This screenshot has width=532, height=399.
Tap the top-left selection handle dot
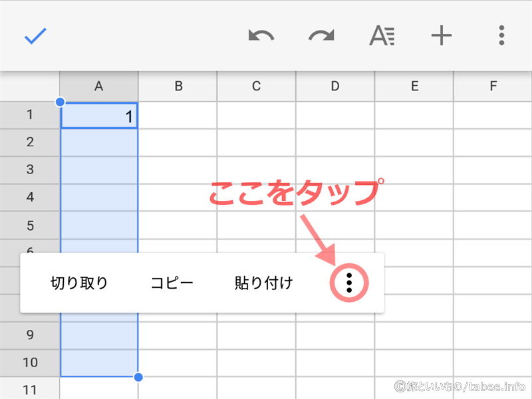pyautogui.click(x=60, y=102)
